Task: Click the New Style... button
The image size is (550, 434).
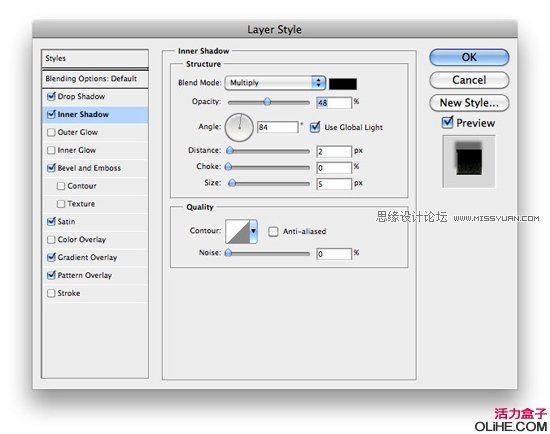Action: 469,103
